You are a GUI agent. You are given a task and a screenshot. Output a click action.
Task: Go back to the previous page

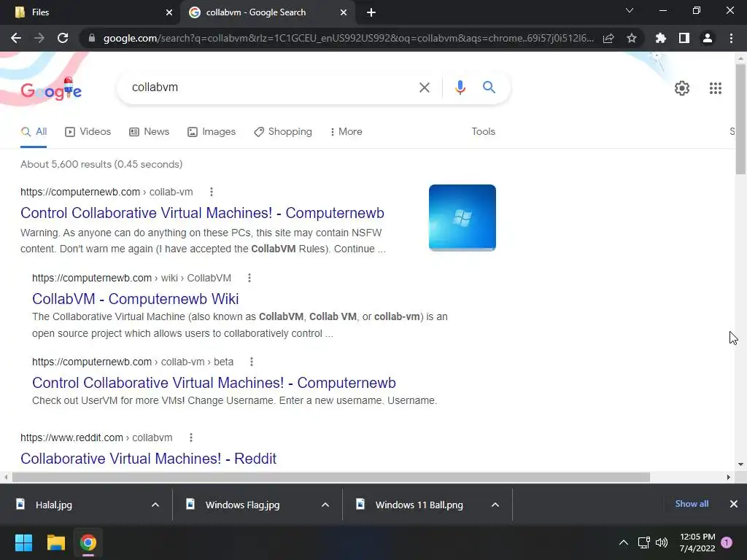(16, 38)
